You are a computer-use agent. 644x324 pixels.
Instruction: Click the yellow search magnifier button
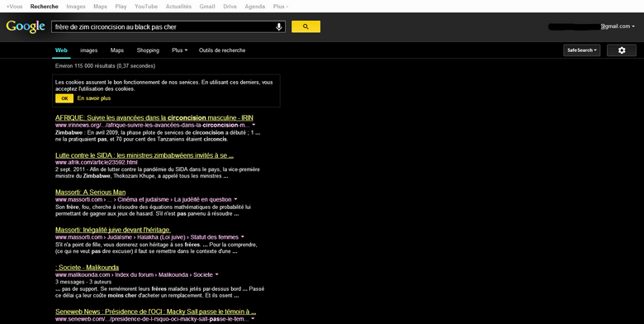(306, 26)
